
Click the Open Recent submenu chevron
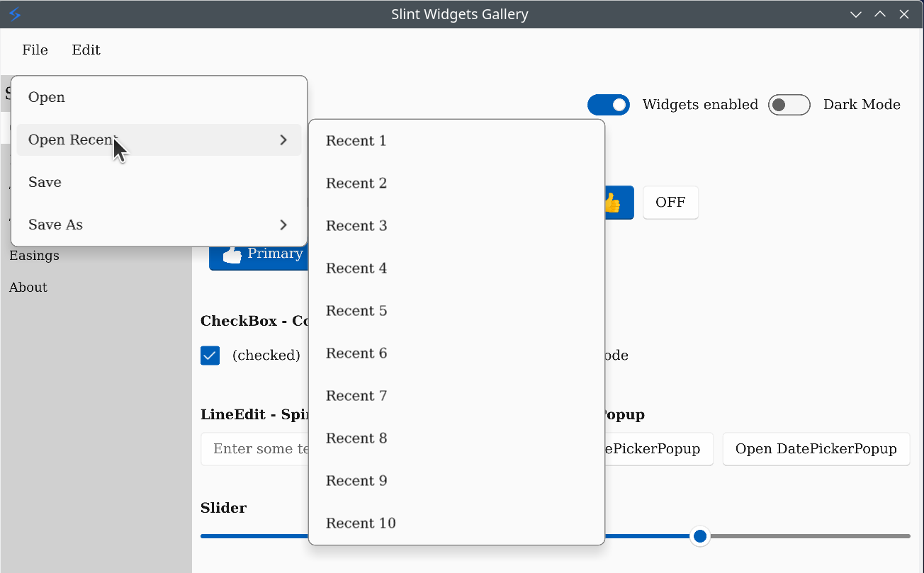click(x=283, y=140)
